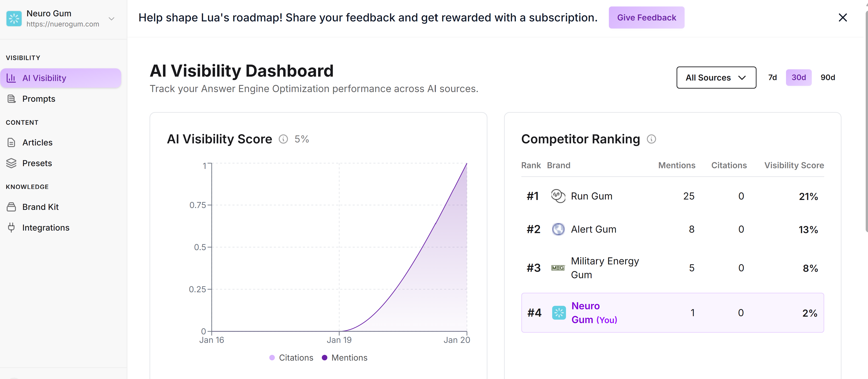This screenshot has height=379, width=868.
Task: Click the Brand Kit icon
Action: point(11,207)
